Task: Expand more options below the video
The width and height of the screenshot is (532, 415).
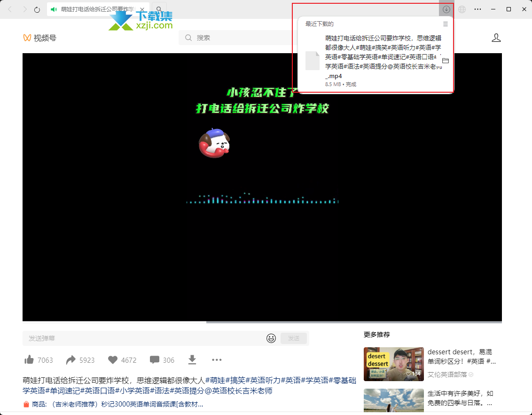Action: click(217, 360)
